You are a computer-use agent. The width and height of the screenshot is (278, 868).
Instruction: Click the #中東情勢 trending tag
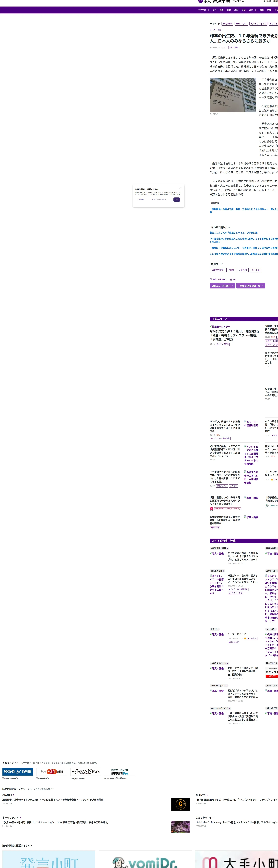click(227, 24)
